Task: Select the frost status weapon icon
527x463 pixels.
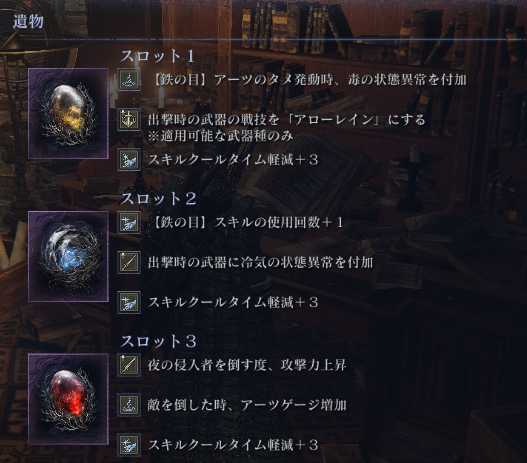Action: (x=129, y=262)
